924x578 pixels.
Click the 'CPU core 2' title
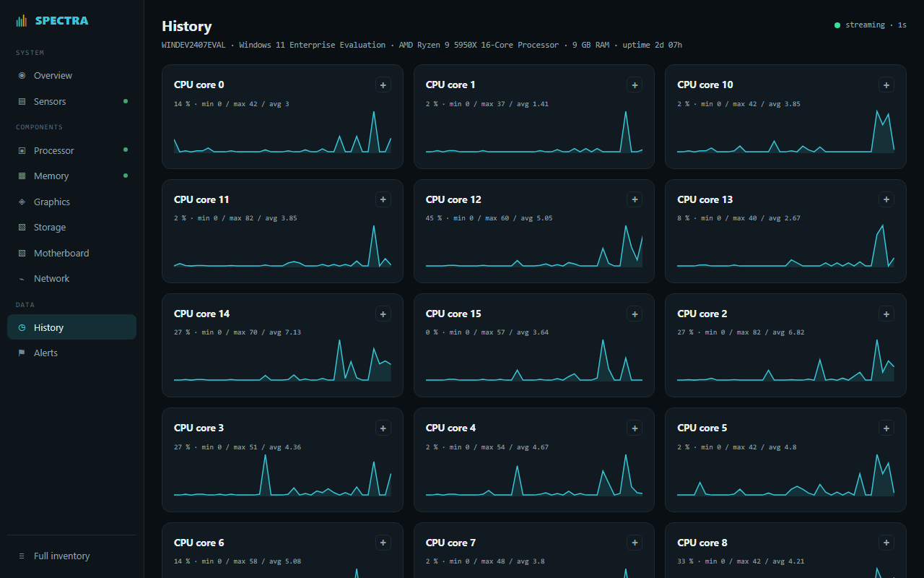[x=702, y=314]
